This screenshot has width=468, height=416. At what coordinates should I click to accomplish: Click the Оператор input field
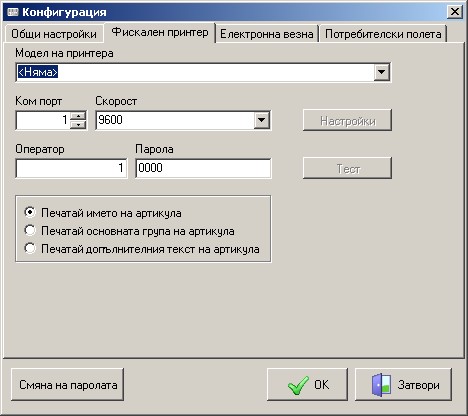71,168
